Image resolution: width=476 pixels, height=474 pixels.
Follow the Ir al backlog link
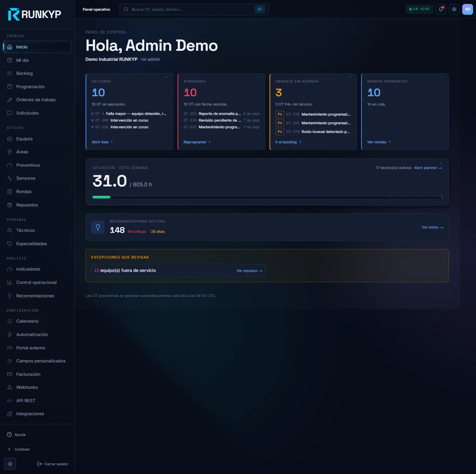pos(288,142)
